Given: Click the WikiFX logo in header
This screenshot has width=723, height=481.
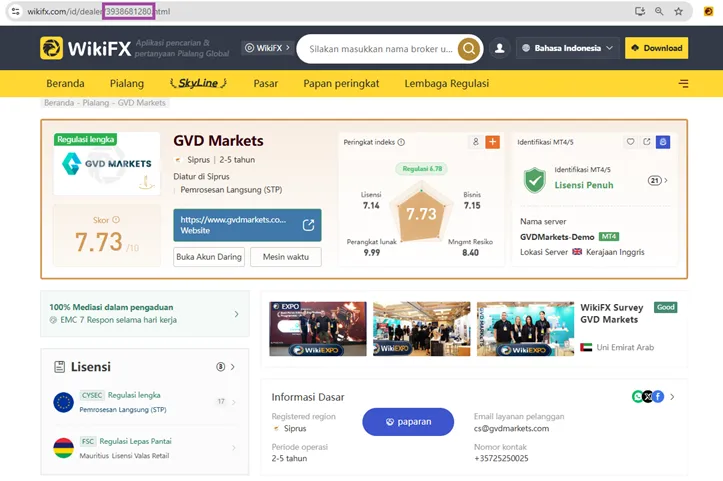Looking at the screenshot, I should coord(86,48).
